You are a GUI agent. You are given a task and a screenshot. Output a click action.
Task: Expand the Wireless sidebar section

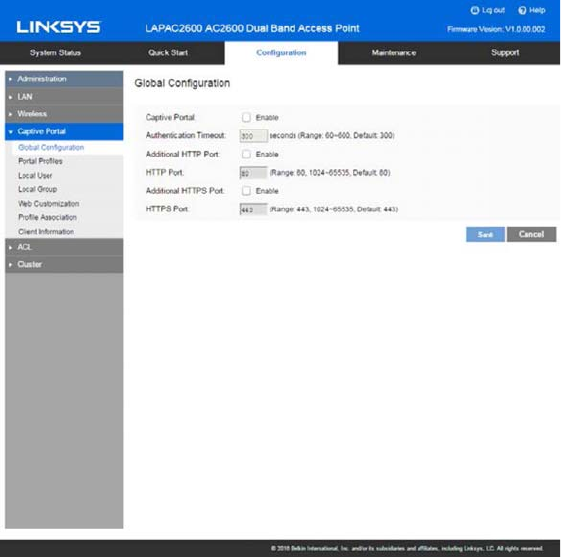[x=64, y=114]
